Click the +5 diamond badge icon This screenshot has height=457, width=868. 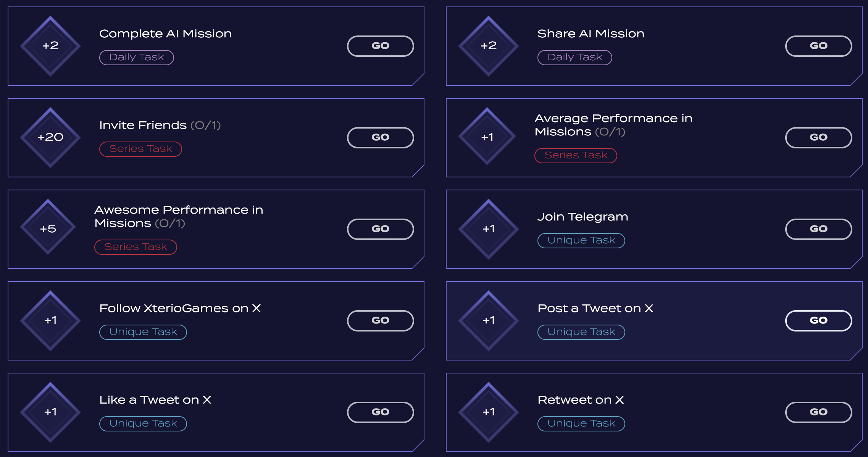[48, 227]
